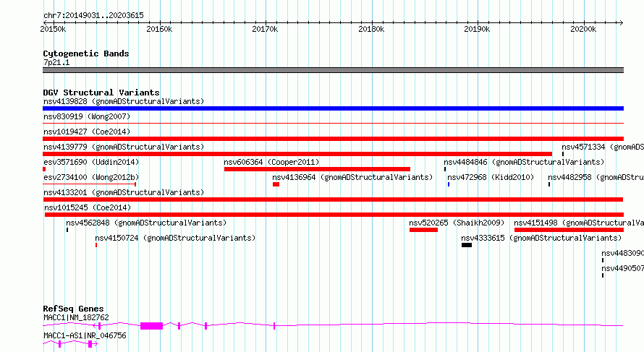Viewport: 644px width, 352px height.
Task: Select the nsv4133201 red variant bar
Action: 333,199
